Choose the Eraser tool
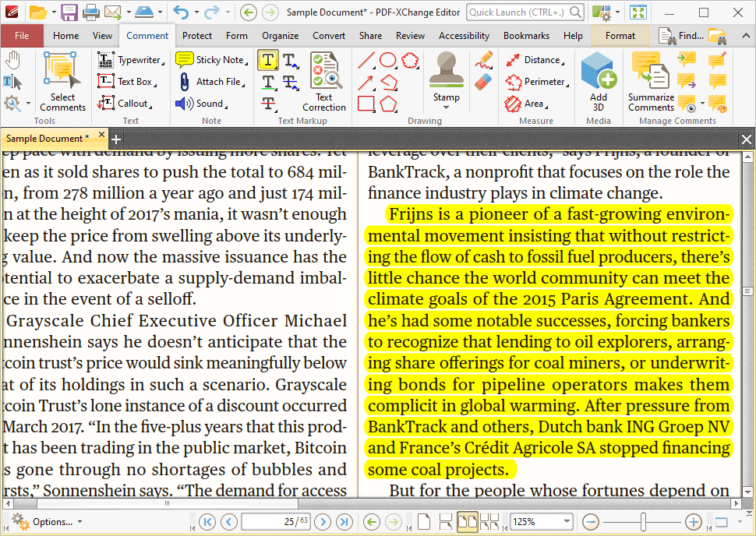 (483, 82)
